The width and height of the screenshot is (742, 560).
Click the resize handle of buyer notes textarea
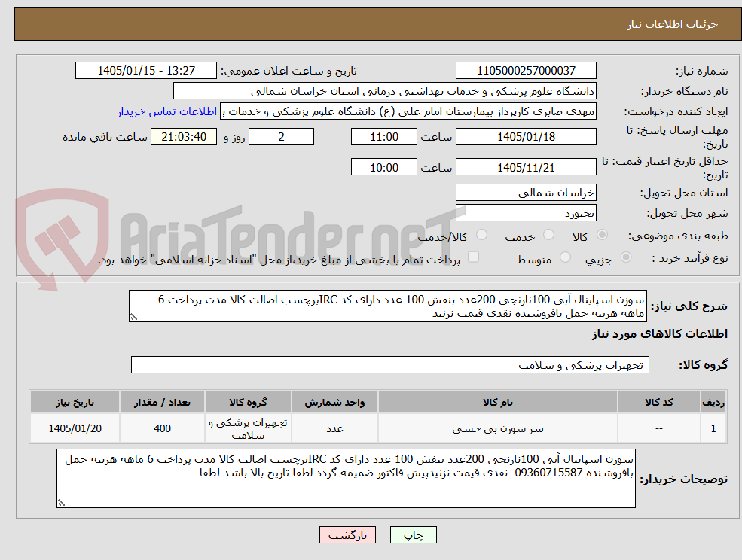pos(61,504)
